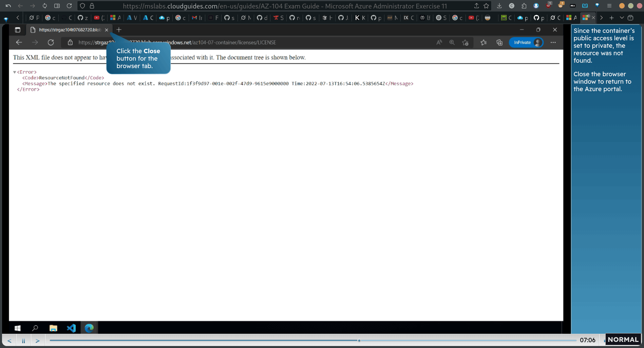The width and height of the screenshot is (644, 348).
Task: Click the 07:06 time indicator
Action: click(587, 340)
